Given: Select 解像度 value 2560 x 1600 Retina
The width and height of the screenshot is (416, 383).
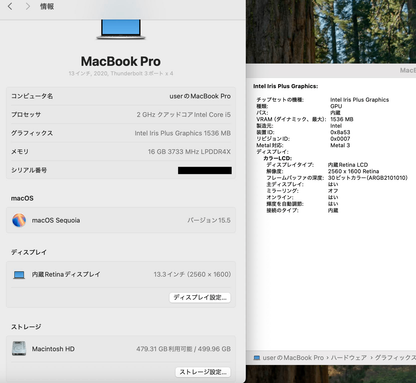Looking at the screenshot, I should (x=353, y=171).
